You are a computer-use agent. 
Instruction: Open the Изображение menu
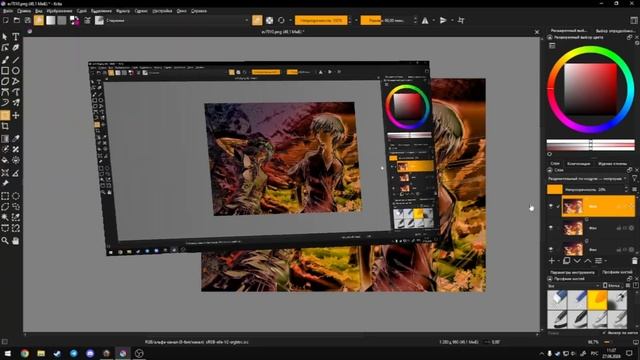click(59, 11)
